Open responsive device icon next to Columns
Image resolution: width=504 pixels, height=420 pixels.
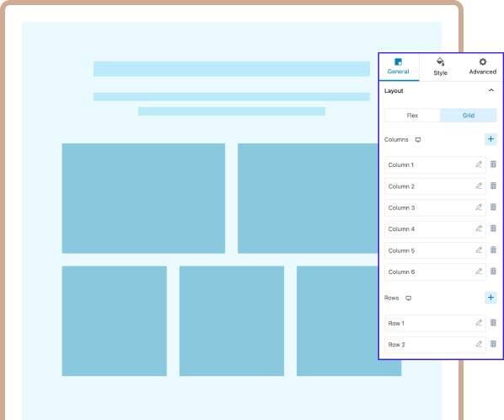click(418, 139)
